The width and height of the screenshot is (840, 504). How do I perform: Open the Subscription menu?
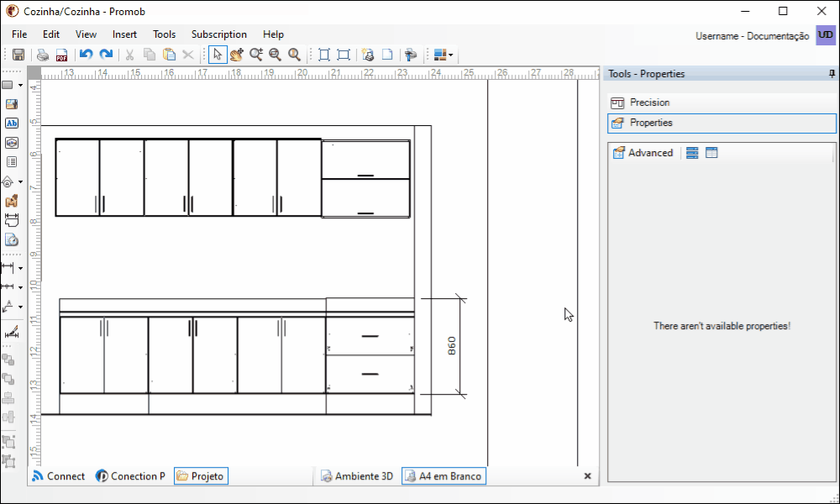[219, 34]
